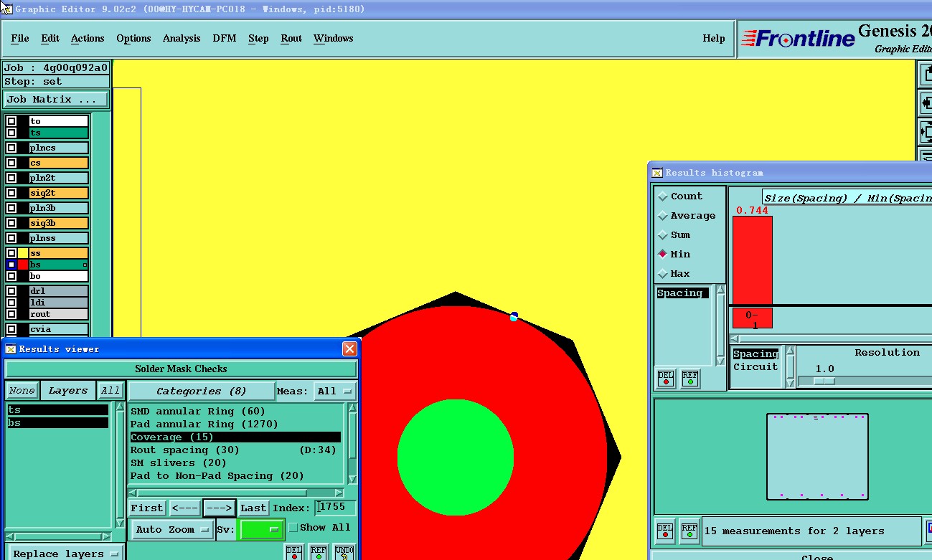Click the Results histogram title bar icon
This screenshot has height=560, width=932.
tap(657, 172)
